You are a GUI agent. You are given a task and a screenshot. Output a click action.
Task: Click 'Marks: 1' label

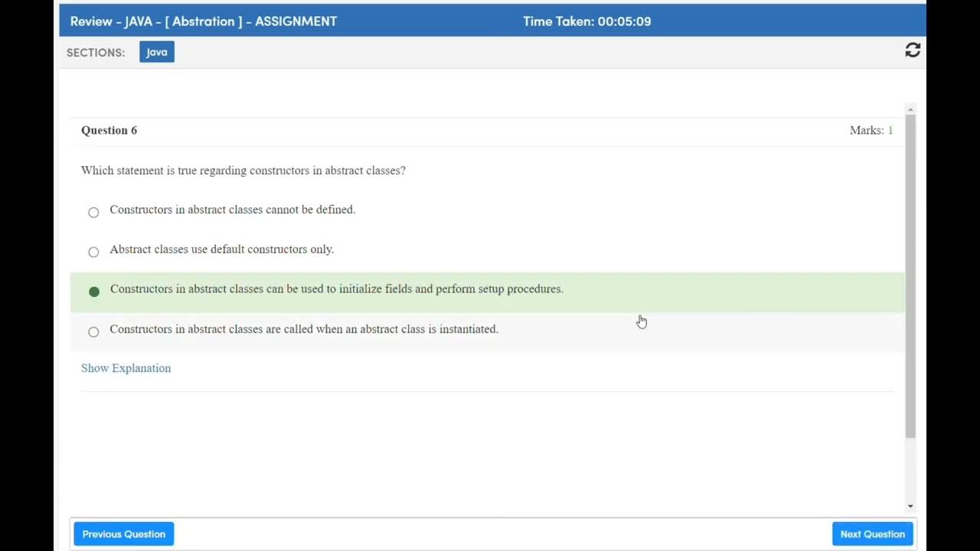[871, 130]
